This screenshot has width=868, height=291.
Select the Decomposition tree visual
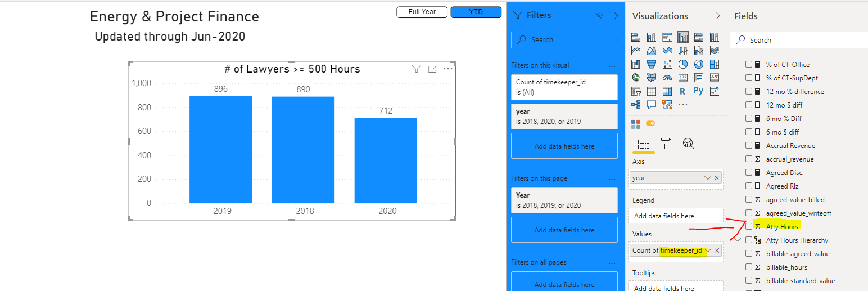636,104
